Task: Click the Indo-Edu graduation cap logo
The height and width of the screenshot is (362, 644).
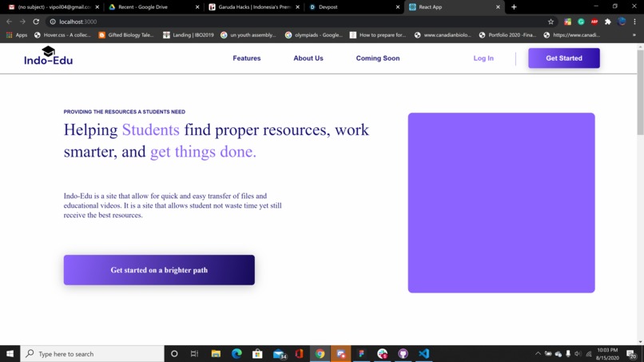Action: tap(49, 56)
